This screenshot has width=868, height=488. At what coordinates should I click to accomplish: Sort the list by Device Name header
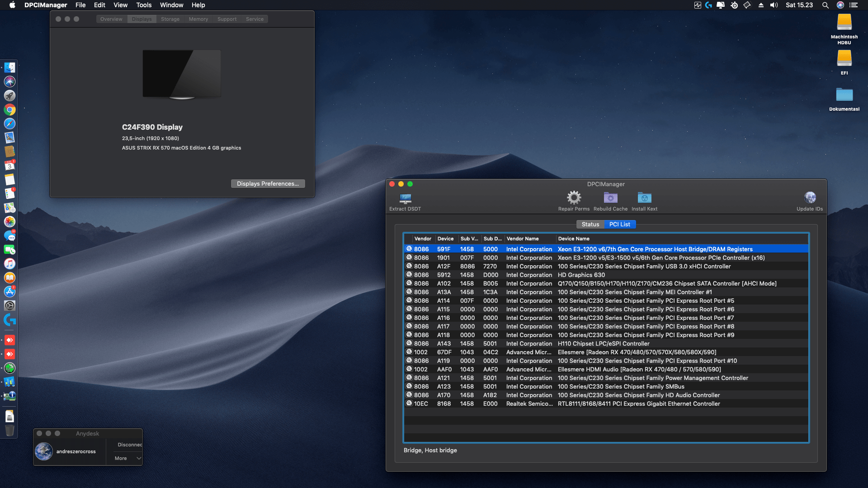[x=574, y=239]
